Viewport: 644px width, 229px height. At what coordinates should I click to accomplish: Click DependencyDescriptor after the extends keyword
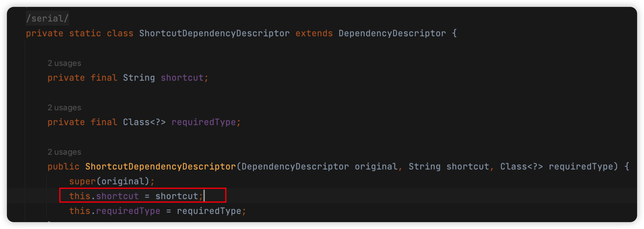tap(392, 34)
